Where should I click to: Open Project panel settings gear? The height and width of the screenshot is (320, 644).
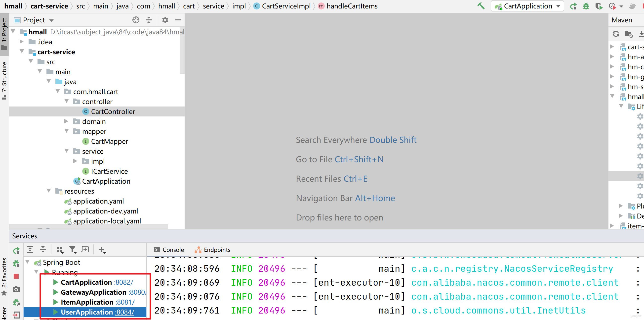point(165,20)
